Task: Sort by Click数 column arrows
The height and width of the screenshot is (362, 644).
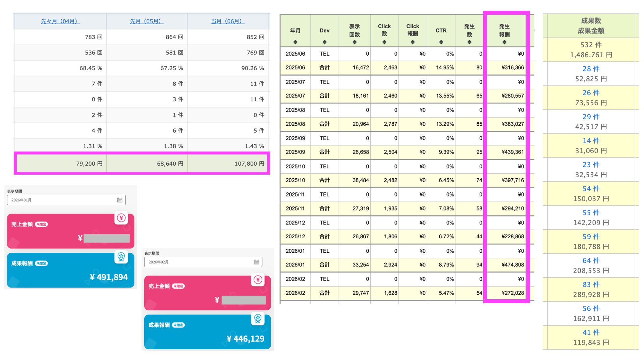Action: [x=384, y=42]
